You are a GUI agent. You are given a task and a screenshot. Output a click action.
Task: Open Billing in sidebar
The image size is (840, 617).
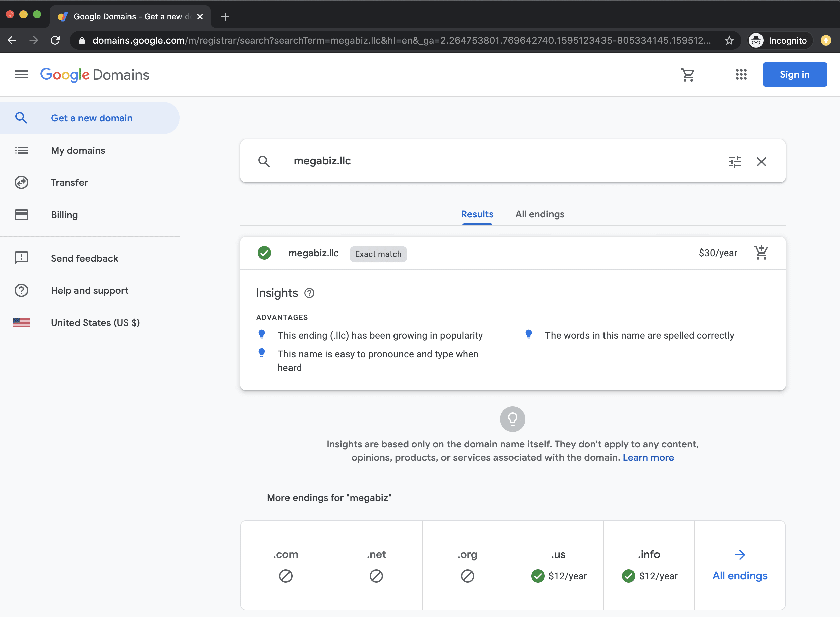[90, 214]
